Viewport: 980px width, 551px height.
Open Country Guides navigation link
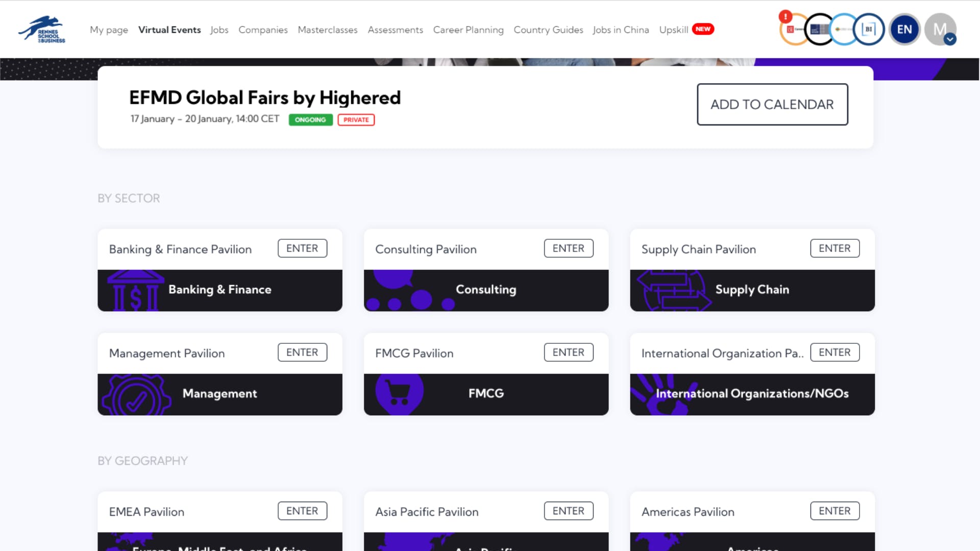coord(548,30)
